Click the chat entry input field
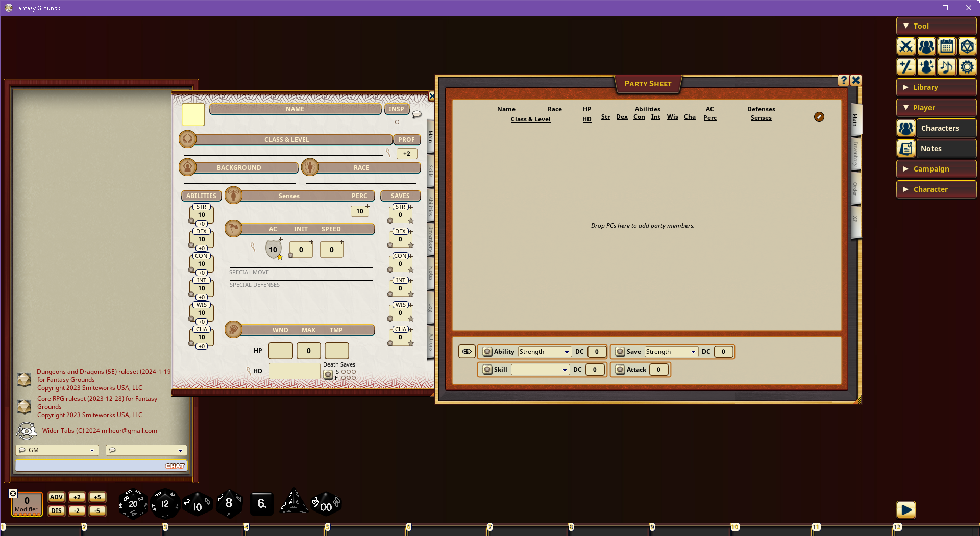980x536 pixels. coord(102,466)
